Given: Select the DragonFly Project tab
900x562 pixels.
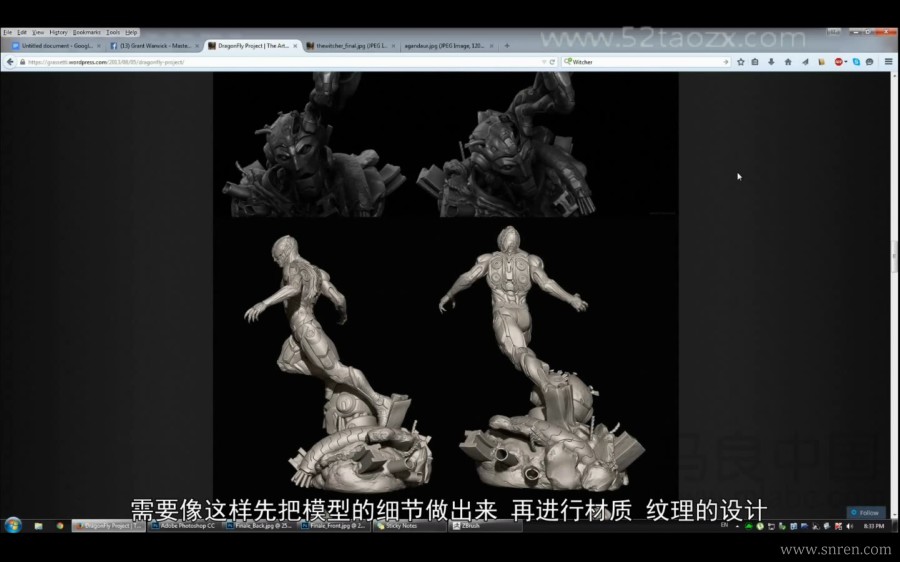Looking at the screenshot, I should coord(253,46).
